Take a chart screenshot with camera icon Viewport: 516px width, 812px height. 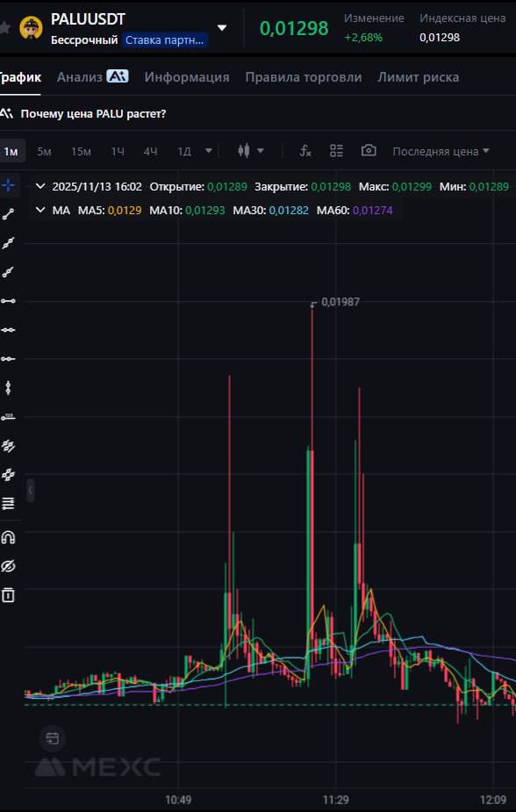click(369, 151)
